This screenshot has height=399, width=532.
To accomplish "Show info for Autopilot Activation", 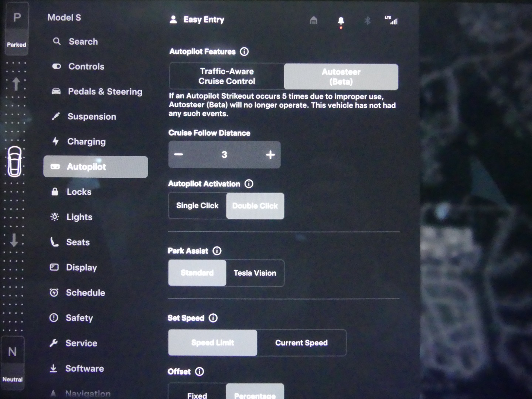I will pyautogui.click(x=249, y=184).
